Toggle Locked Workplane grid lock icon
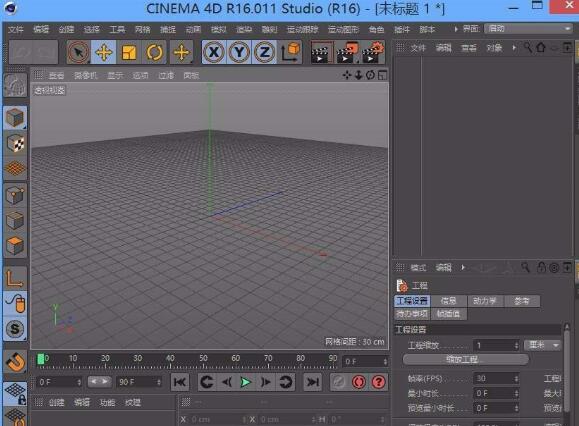Viewport: 579px width, 426px height. 15,394
